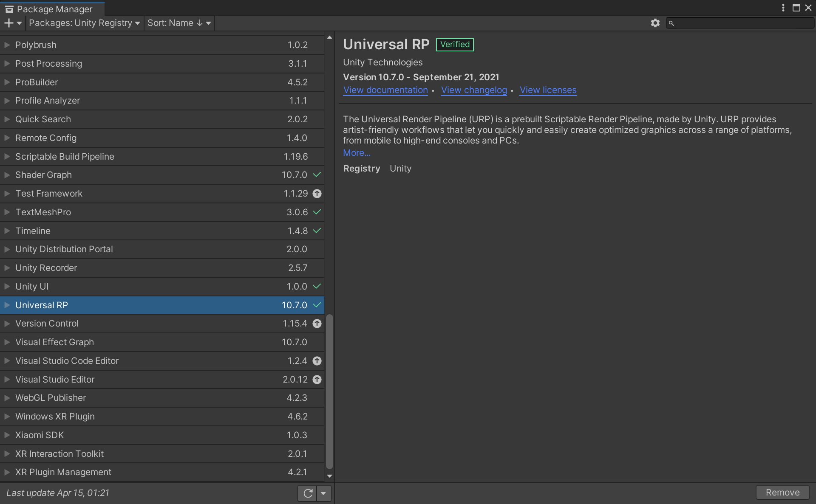Select the Unity UI package

[x=162, y=287]
